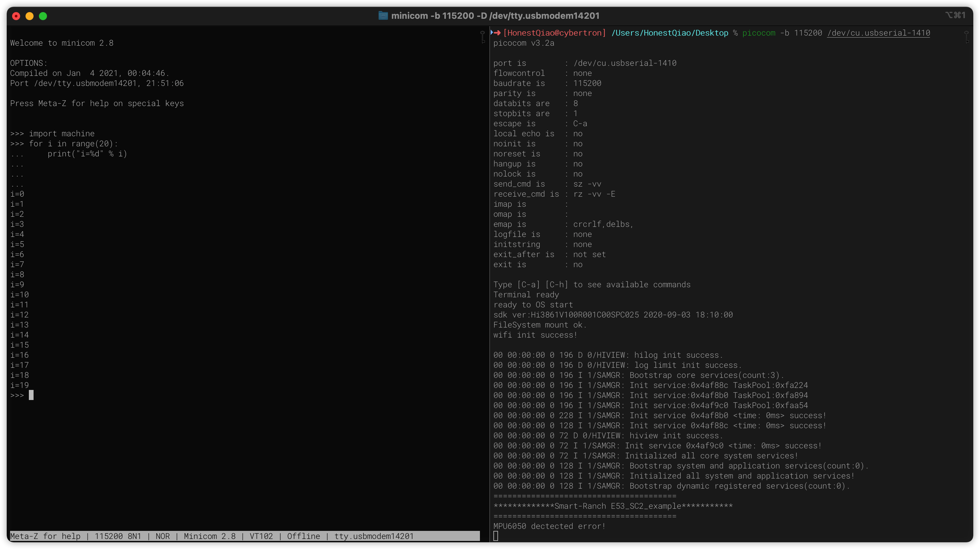Image resolution: width=980 pixels, height=549 pixels.
Task: Click 'Press Meta-Z for help on special keys'
Action: [97, 103]
